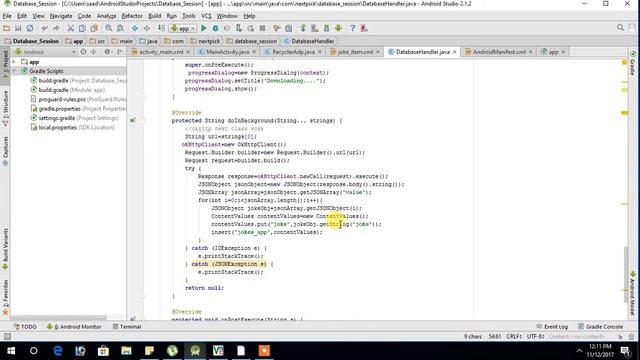Click the Stop square icon

pos(262,28)
